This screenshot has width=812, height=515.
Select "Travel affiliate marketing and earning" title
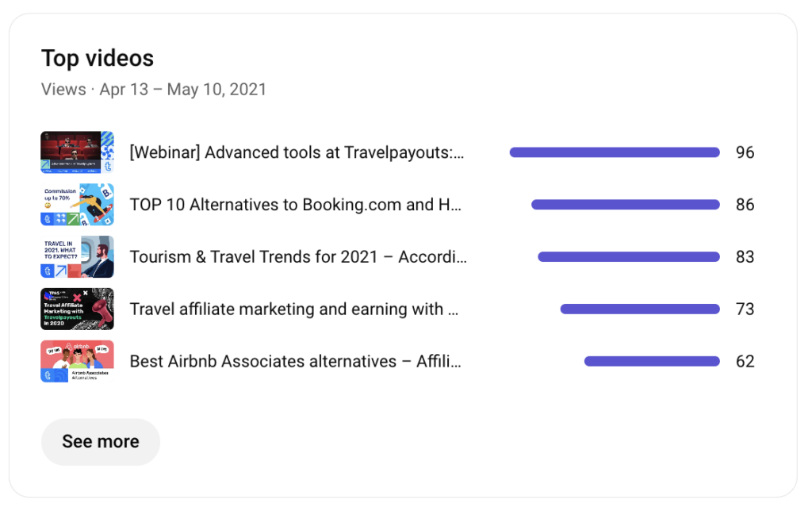pos(294,309)
